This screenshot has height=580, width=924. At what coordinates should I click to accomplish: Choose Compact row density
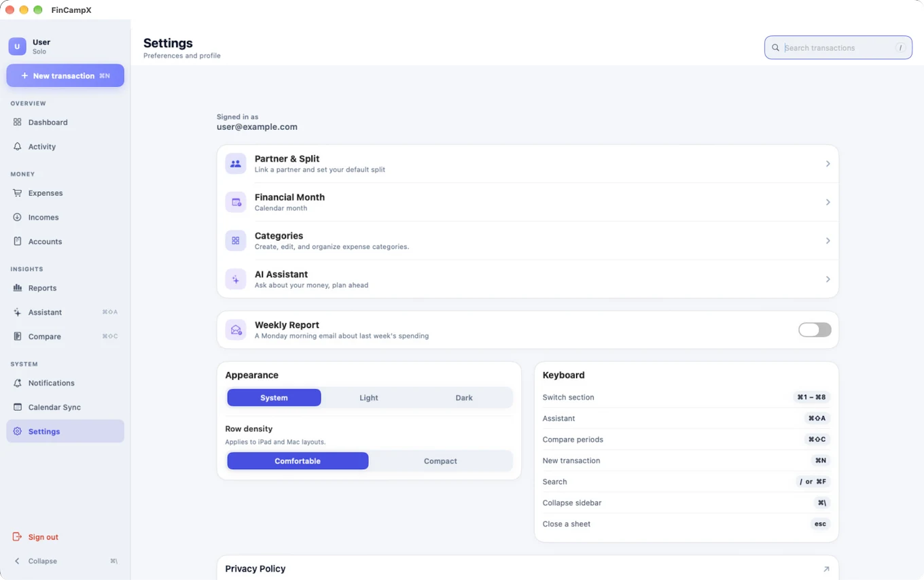pos(440,461)
